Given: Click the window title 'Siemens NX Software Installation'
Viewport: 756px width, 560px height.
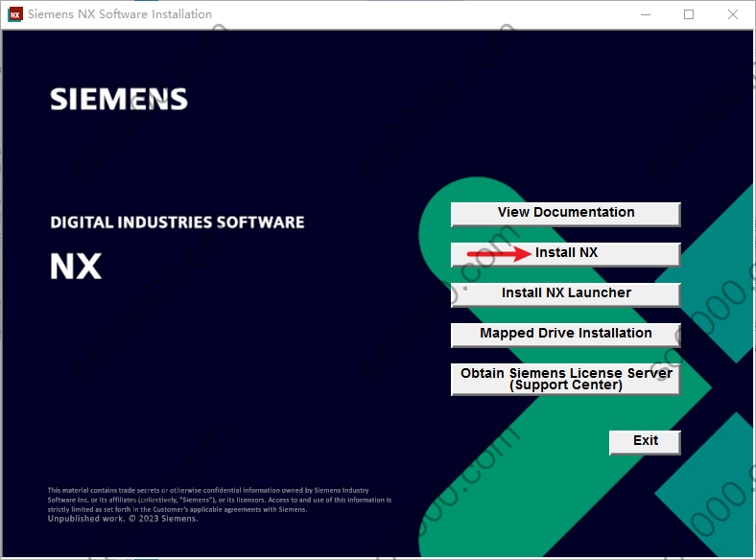Looking at the screenshot, I should click(x=120, y=14).
